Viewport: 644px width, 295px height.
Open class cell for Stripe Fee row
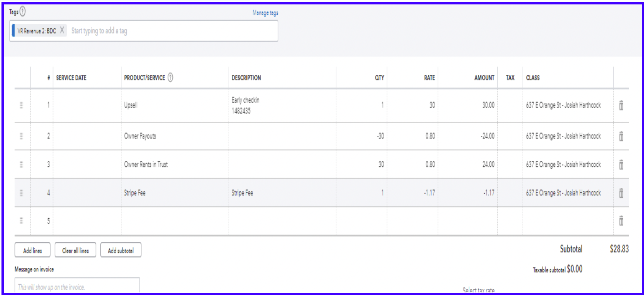pos(567,193)
